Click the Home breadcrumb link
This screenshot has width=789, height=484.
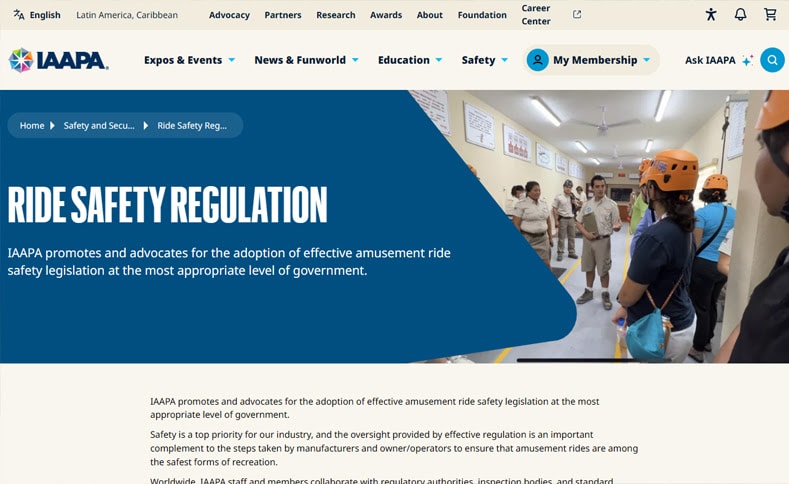pyautogui.click(x=32, y=126)
